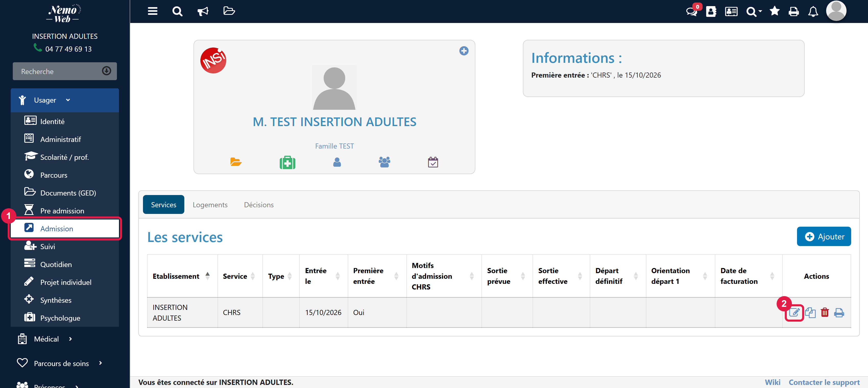Click the open folder icon in top bar
Image resolution: width=868 pixels, height=388 pixels.
(229, 11)
